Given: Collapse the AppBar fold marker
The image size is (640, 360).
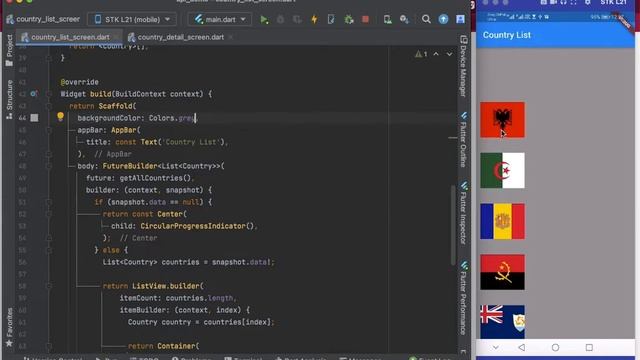Looking at the screenshot, I should tap(49, 130).
